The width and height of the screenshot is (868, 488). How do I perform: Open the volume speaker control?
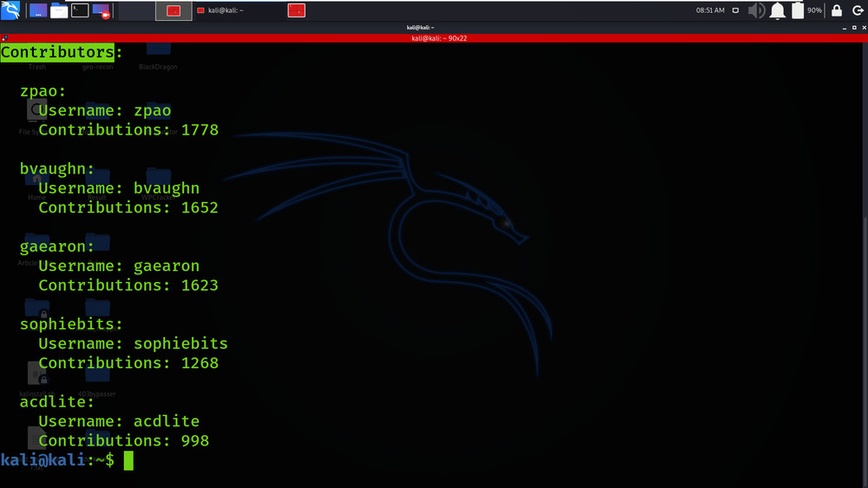(757, 10)
